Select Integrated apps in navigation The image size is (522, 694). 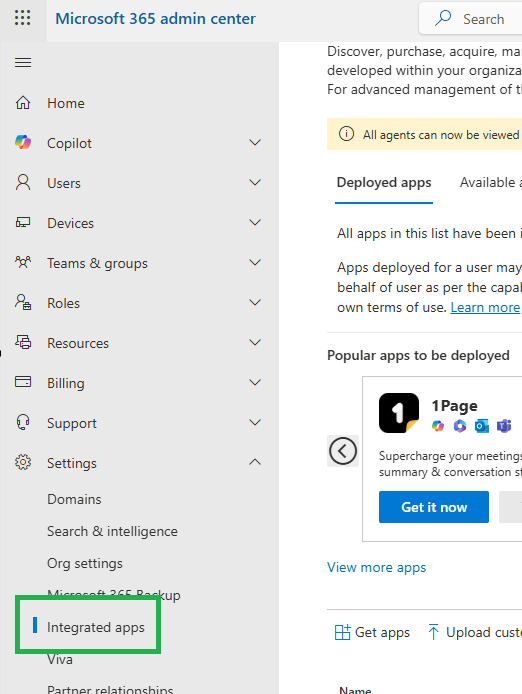tap(96, 627)
